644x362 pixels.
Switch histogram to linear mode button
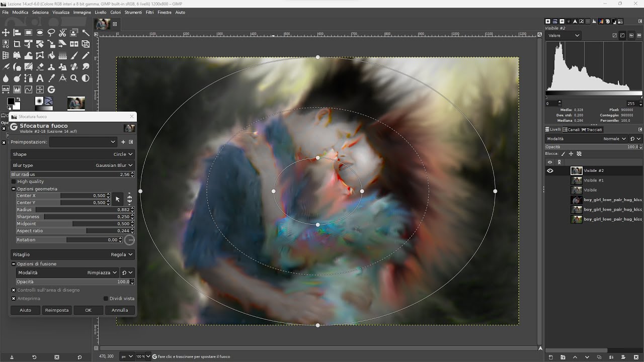click(615, 35)
